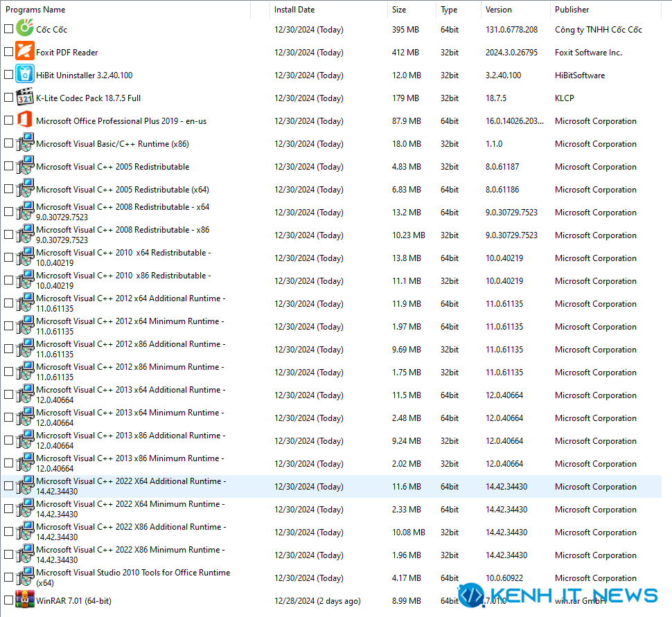Click the icon for Visual C++ 2022 X86 Additional Runtime

click(x=25, y=530)
